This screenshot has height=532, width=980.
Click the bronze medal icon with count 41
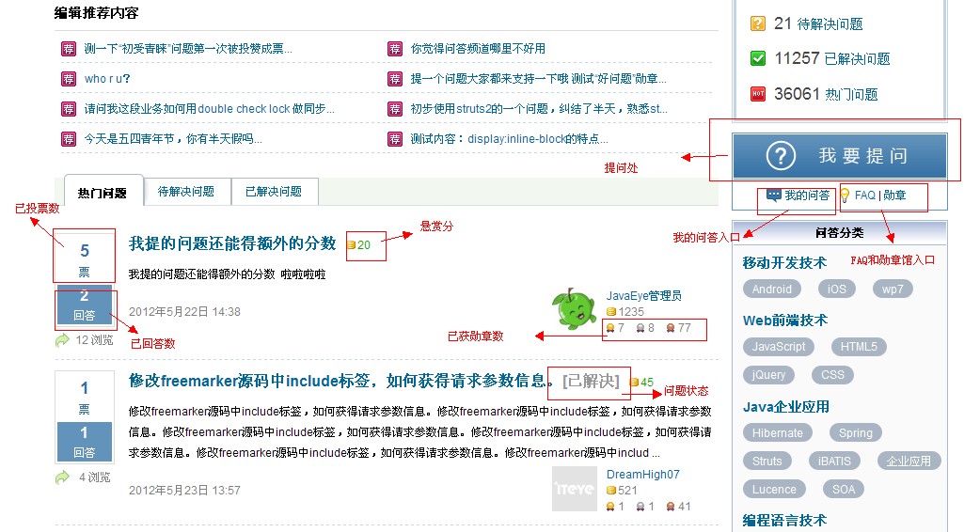671,507
